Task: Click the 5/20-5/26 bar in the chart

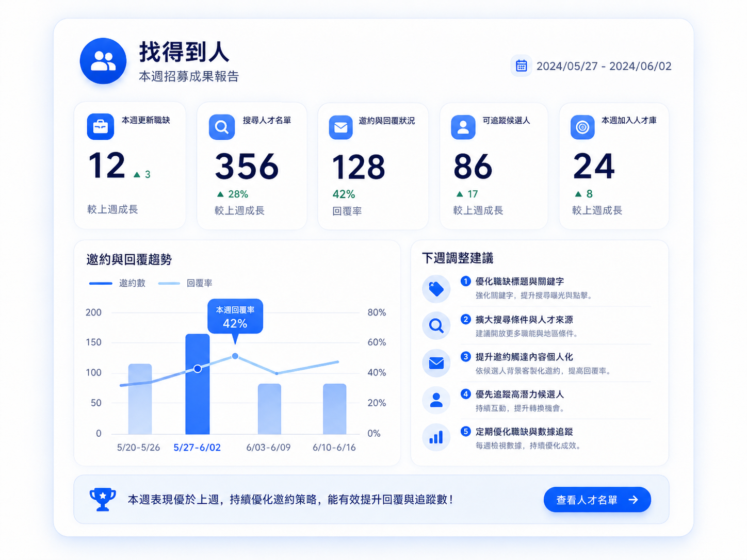Action: pos(140,399)
